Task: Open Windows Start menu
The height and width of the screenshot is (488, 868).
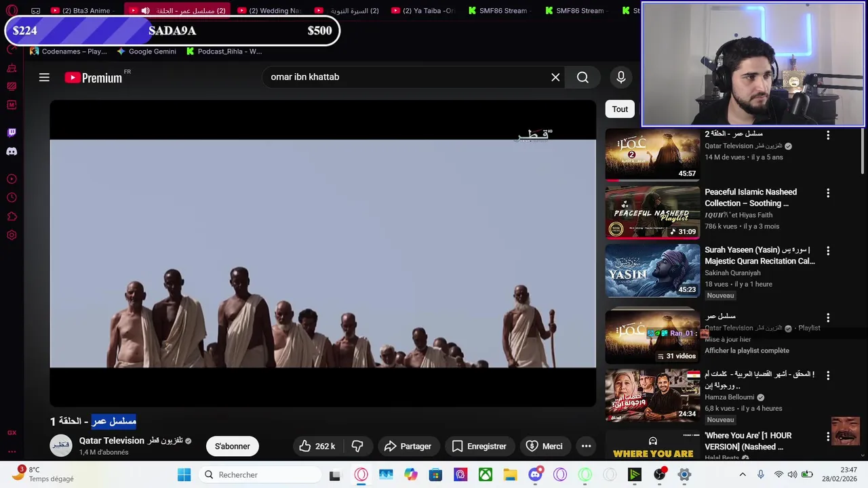Action: 184,475
